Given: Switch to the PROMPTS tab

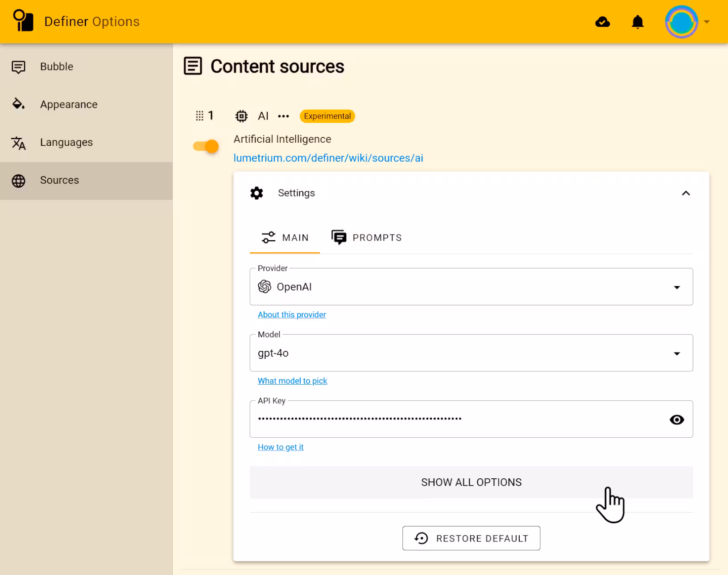Looking at the screenshot, I should (367, 238).
